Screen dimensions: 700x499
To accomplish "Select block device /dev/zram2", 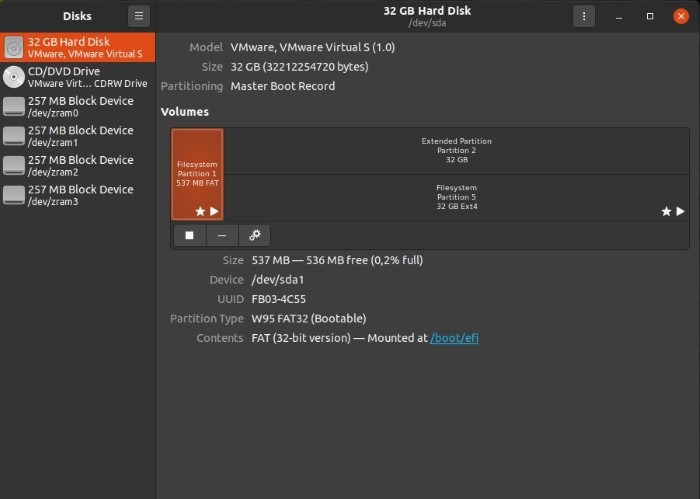I will coord(78,165).
